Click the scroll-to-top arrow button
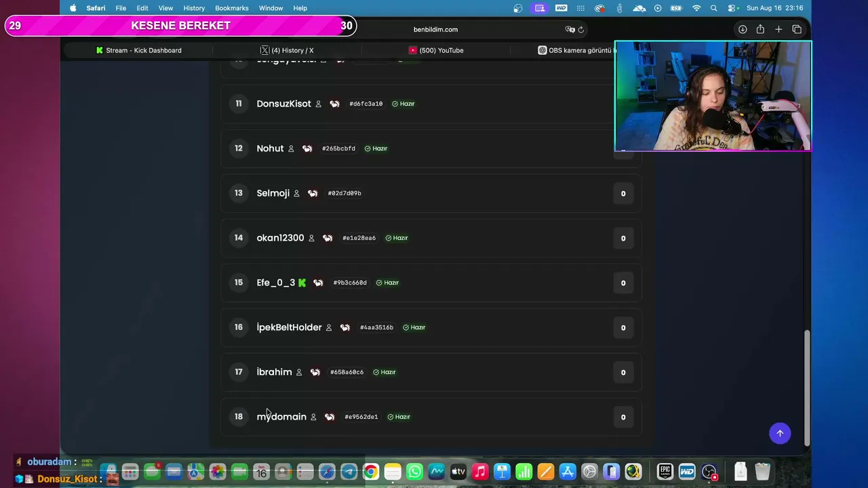This screenshot has height=488, width=868. 780,433
